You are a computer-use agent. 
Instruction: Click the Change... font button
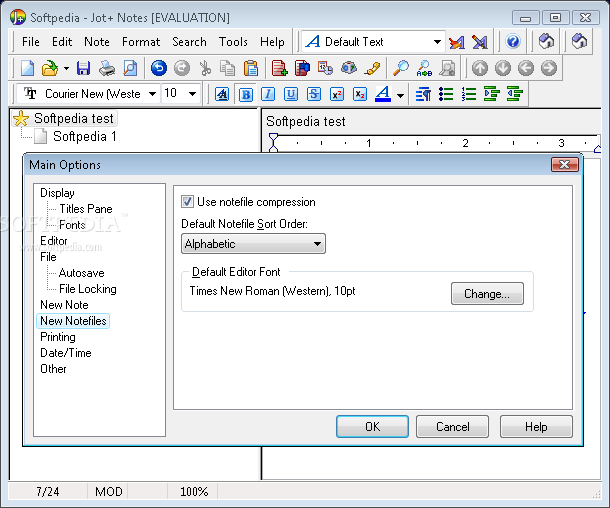(x=487, y=294)
